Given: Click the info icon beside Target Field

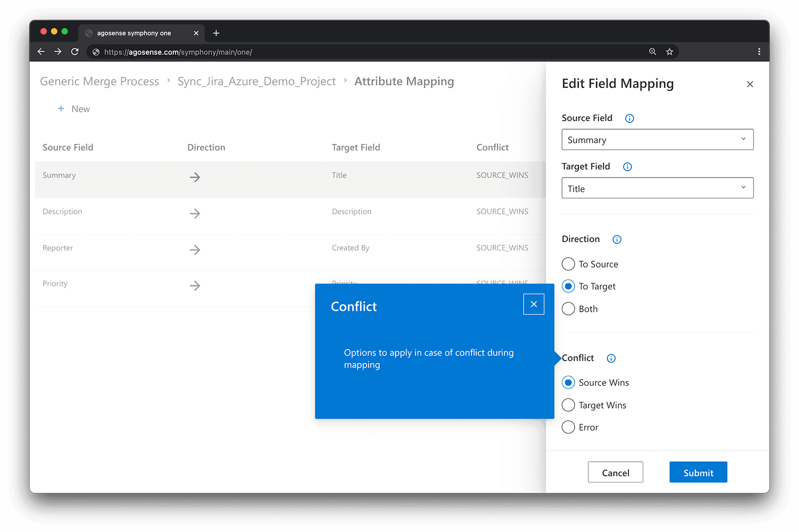Looking at the screenshot, I should tap(627, 167).
